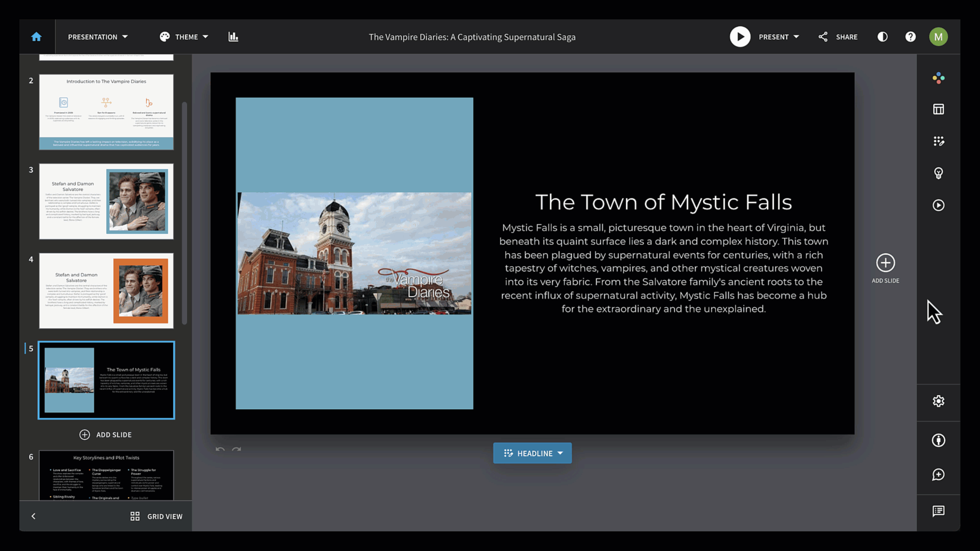Open slide settings gear icon
This screenshot has width=980, height=551.
coord(938,401)
